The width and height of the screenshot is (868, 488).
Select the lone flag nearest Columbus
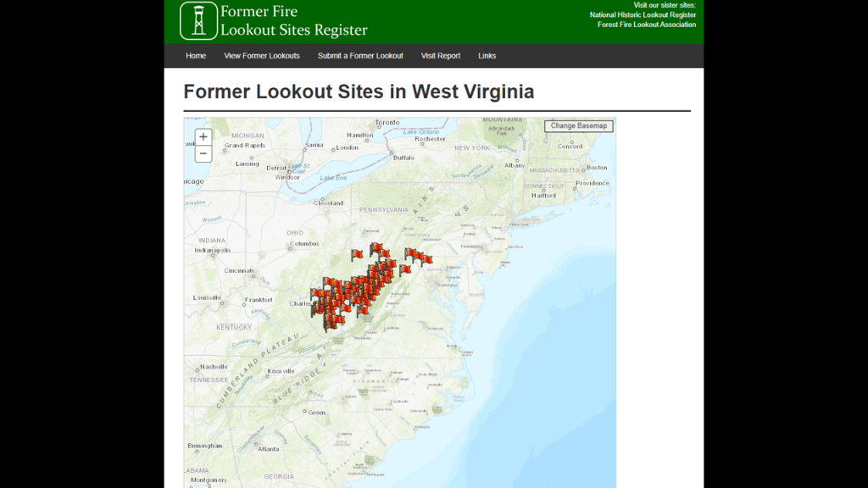(x=357, y=254)
